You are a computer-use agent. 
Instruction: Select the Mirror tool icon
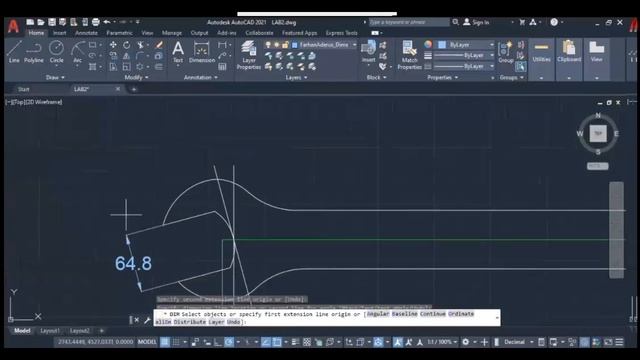[x=127, y=56]
